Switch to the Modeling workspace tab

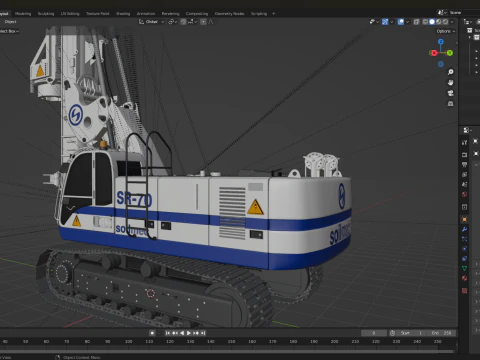(x=23, y=14)
